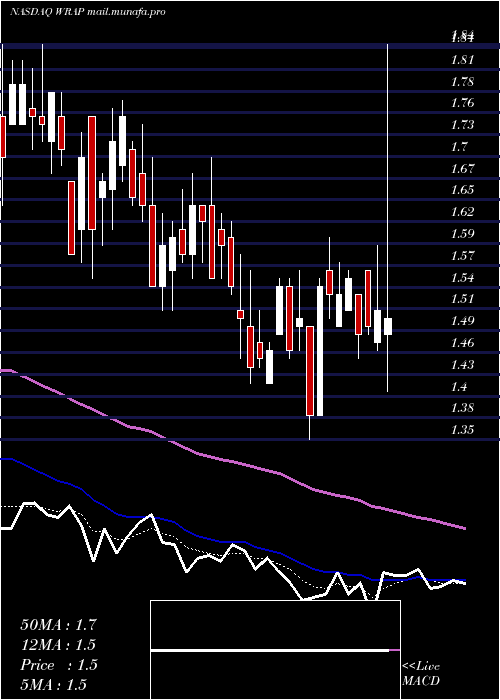Click the 1.35 price axis label
This screenshot has width=500, height=700.
tap(462, 429)
